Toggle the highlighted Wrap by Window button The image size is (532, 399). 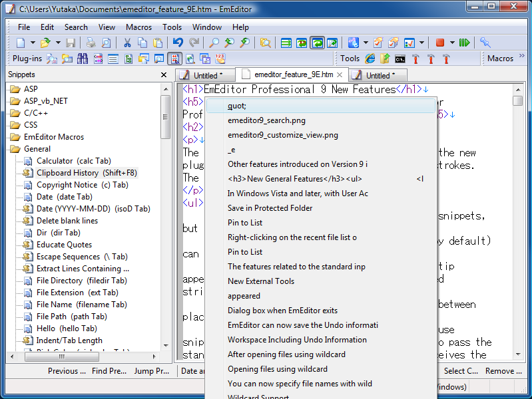coord(317,43)
